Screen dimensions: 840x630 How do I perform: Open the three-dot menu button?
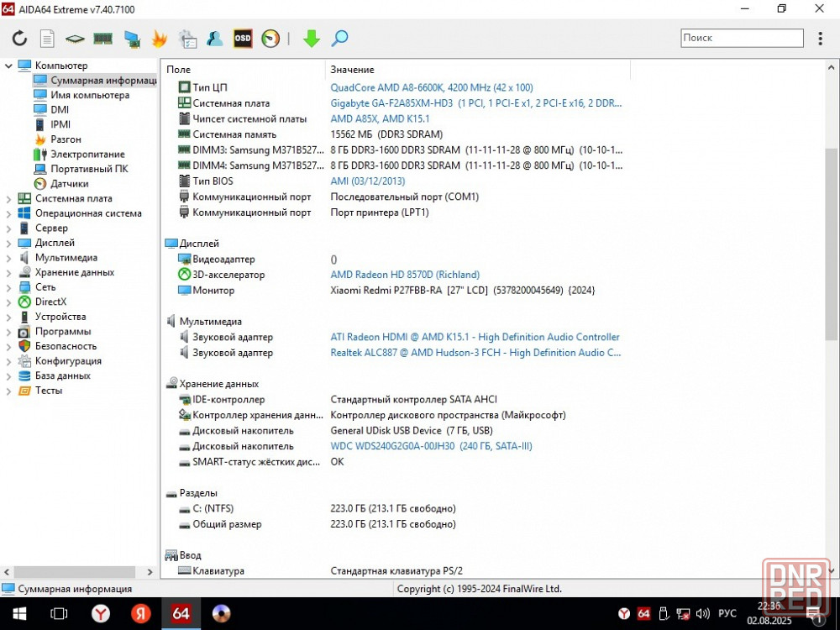[x=820, y=38]
